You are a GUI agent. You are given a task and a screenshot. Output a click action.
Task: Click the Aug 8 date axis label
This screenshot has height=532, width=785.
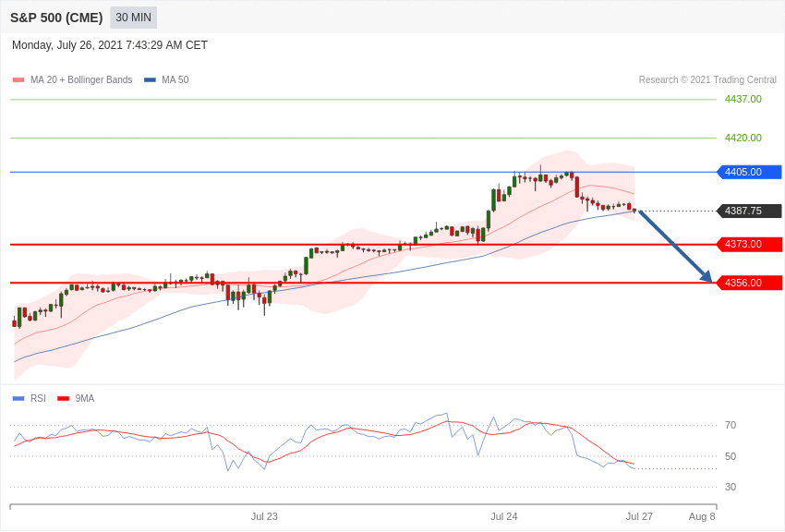[x=702, y=516]
